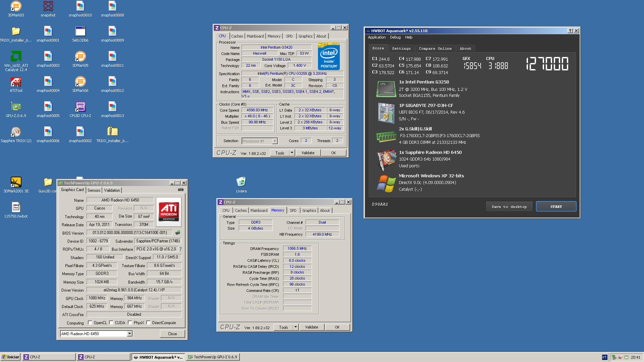Open the TRIXX_installer zip archive icon

point(112,132)
